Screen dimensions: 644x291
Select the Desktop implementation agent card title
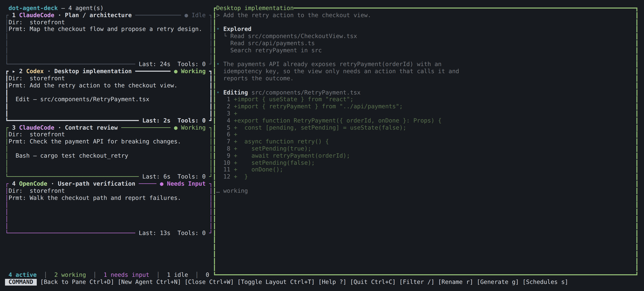[x=93, y=71]
